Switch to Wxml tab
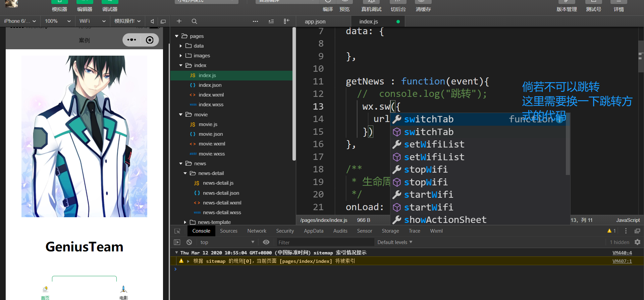This screenshot has height=300, width=644. point(436,231)
